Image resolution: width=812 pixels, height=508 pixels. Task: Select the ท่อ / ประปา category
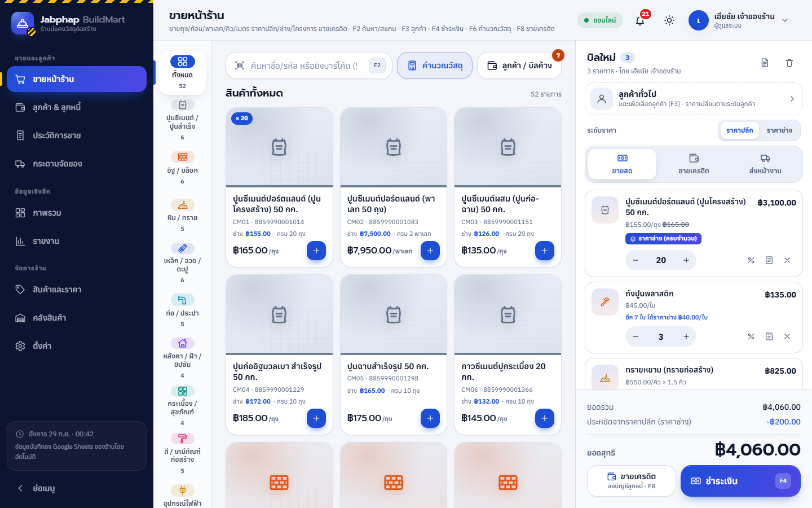(182, 311)
